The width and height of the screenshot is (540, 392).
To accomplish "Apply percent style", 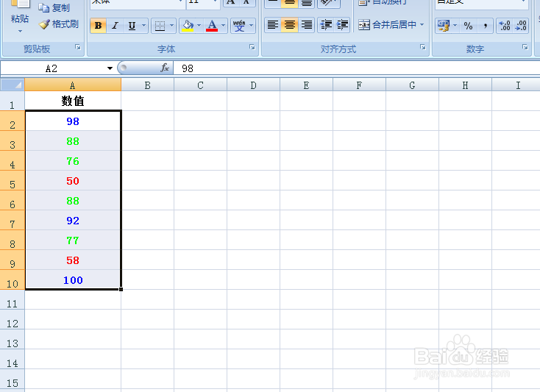I will point(468,26).
